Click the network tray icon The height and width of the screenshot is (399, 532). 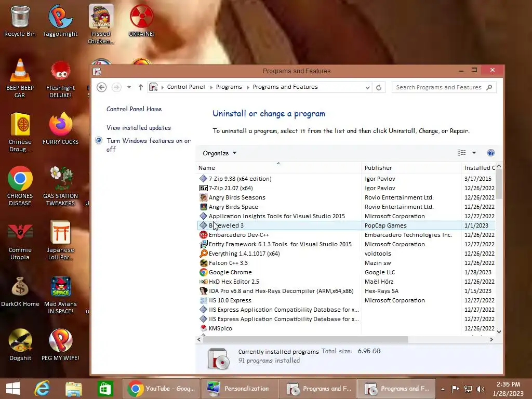click(x=468, y=389)
